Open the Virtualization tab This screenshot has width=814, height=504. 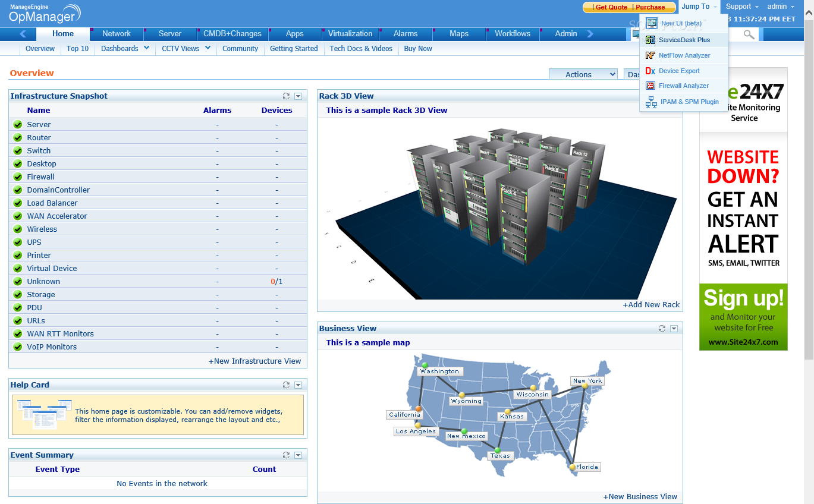350,34
